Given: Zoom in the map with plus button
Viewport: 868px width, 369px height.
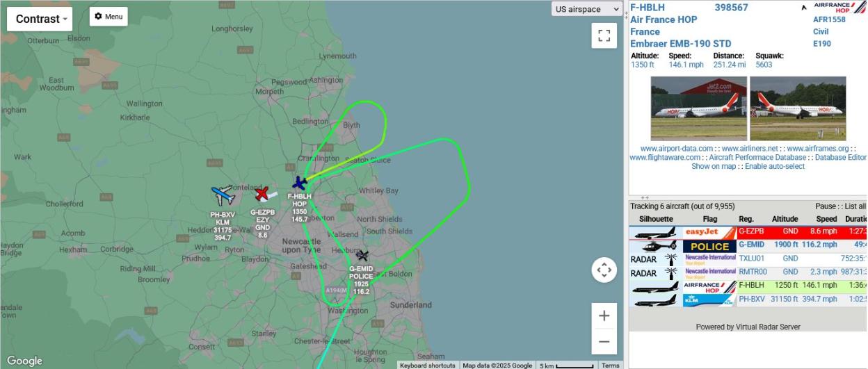Looking at the screenshot, I should (604, 315).
